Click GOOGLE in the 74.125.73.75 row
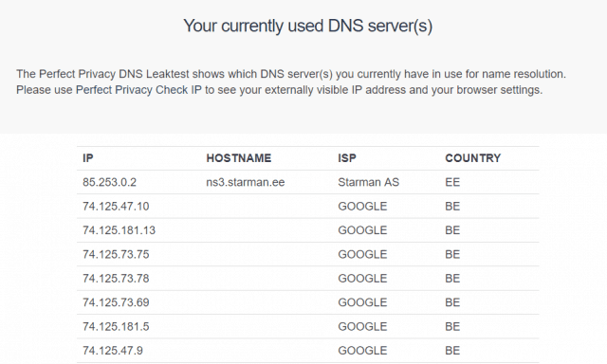607x364 pixels. pos(362,254)
